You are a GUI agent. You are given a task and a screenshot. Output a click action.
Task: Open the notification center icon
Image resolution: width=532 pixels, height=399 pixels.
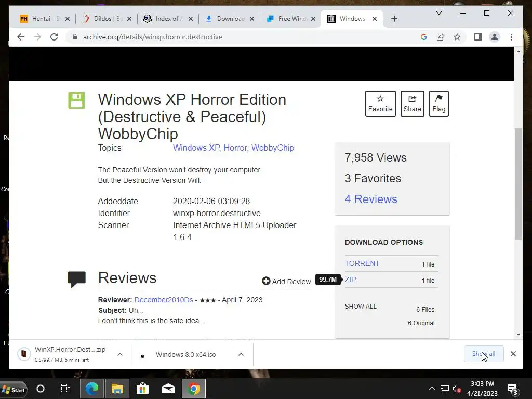pos(512,390)
